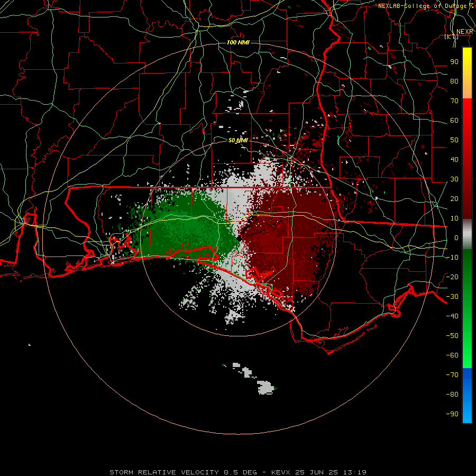476x476 pixels.
Task: Click the blue segment of the color bar
Action: (x=467, y=396)
